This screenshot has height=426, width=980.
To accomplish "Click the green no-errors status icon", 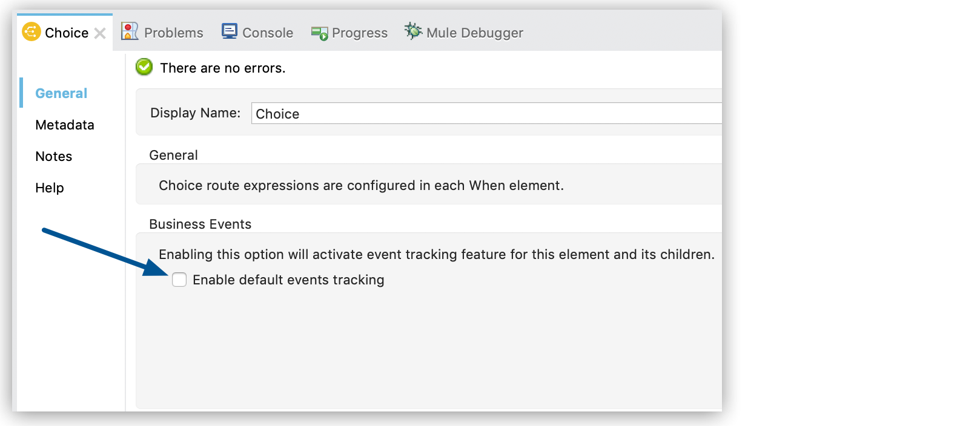I will [x=143, y=67].
